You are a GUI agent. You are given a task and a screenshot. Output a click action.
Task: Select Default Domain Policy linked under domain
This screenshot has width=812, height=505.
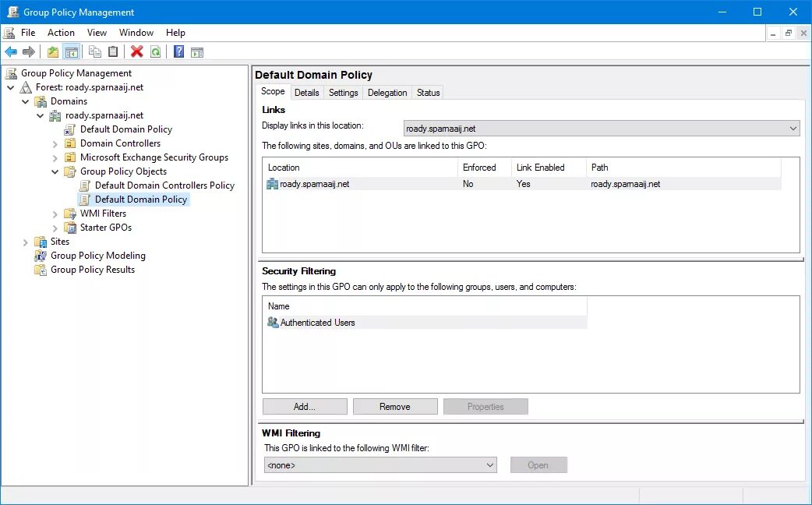click(x=125, y=129)
